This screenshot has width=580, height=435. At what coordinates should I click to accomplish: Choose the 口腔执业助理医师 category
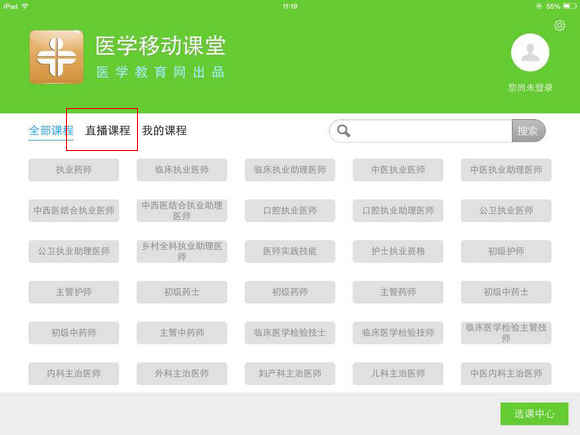pos(398,210)
